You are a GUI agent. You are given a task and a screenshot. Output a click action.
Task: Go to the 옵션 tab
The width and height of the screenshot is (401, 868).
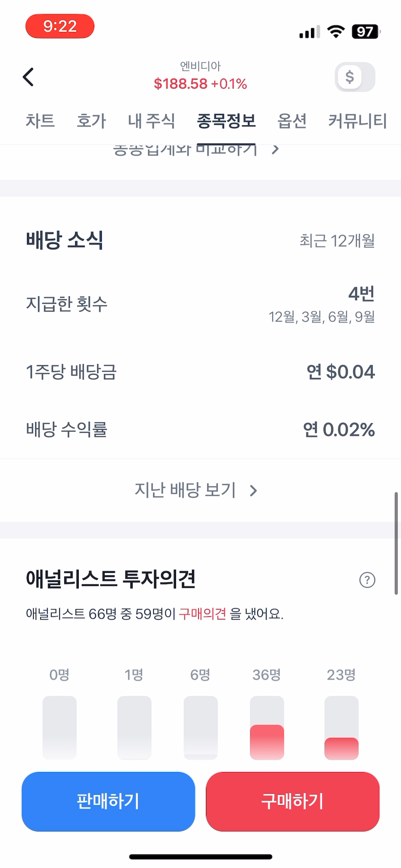point(292,121)
